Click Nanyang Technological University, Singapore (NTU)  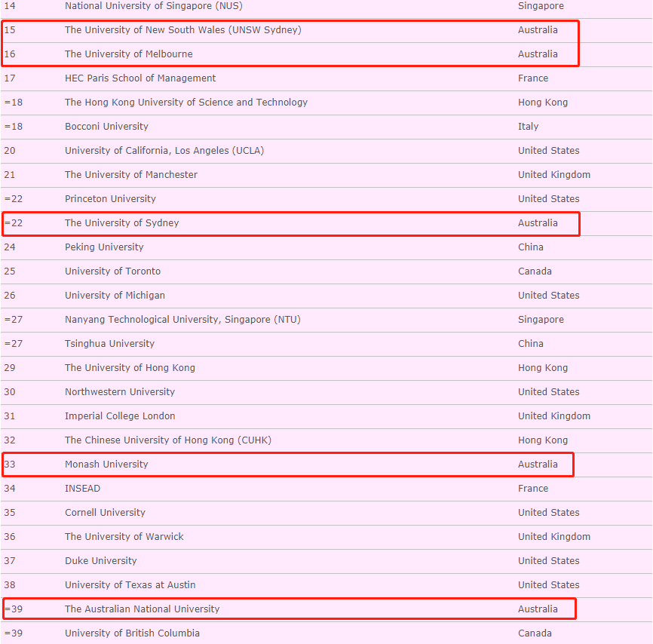[182, 320]
